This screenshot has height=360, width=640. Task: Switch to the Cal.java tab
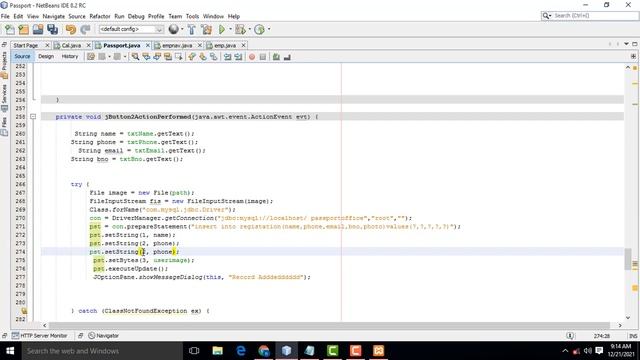point(71,45)
